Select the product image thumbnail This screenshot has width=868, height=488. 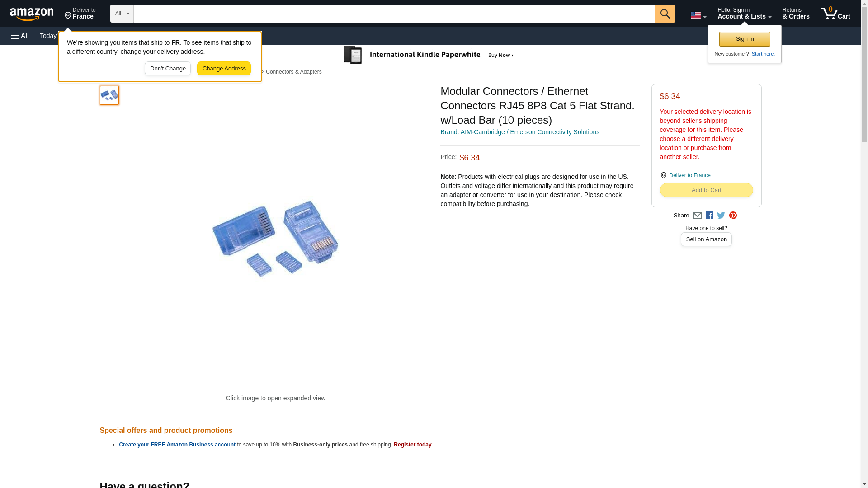click(109, 95)
